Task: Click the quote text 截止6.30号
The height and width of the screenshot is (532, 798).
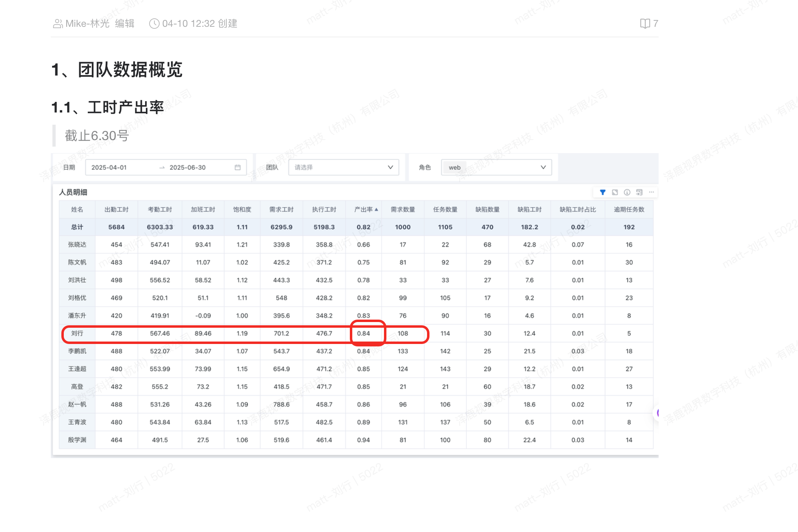Action: (x=97, y=136)
